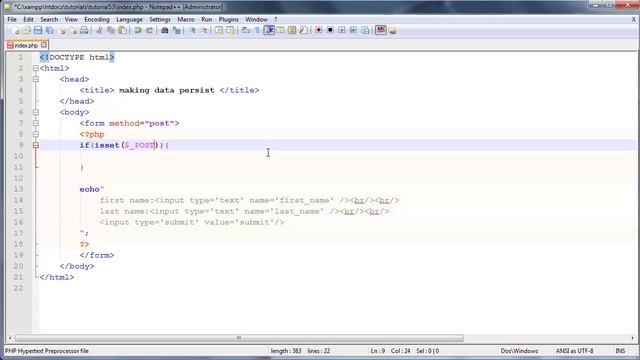The width and height of the screenshot is (640, 360).
Task: Click the horizontal scrollbar right arrow
Action: point(633,338)
